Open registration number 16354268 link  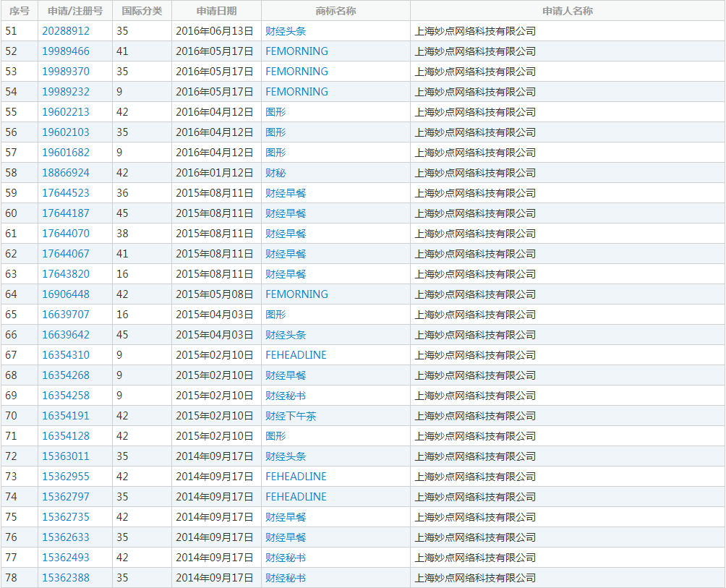[x=66, y=375]
